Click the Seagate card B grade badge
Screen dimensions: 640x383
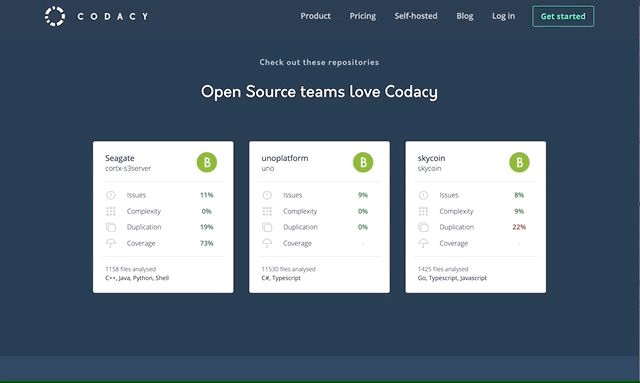pos(207,163)
